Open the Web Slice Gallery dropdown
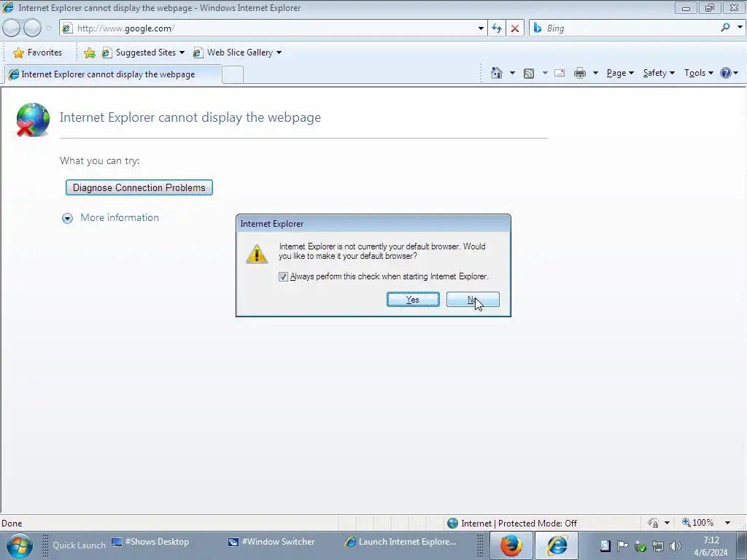The image size is (747, 560). 237,52
